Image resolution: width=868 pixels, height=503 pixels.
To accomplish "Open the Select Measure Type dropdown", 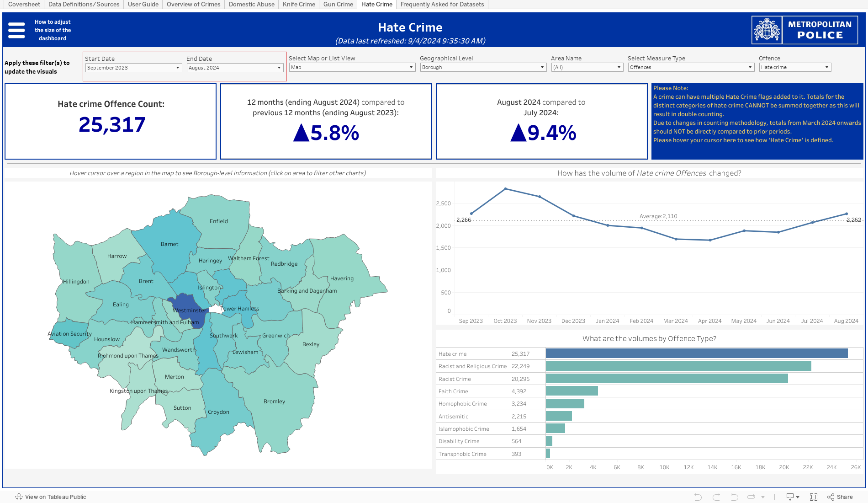I will click(x=691, y=67).
